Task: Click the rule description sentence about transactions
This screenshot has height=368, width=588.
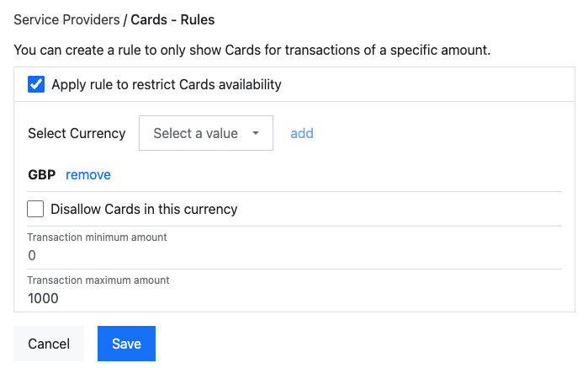Action: click(252, 51)
